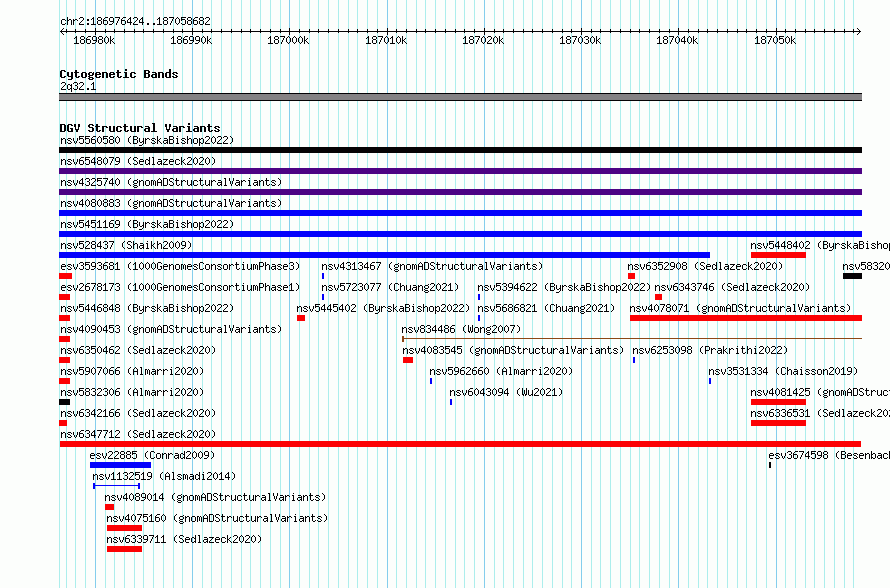This screenshot has width=890, height=588.
Task: Click the blue bar under nsv528437
Action: 384,255
